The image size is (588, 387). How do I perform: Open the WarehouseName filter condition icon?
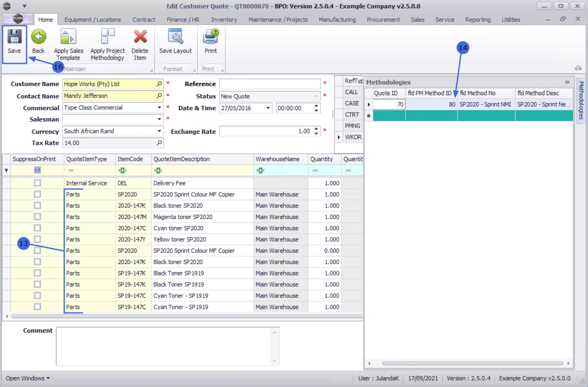pos(261,171)
